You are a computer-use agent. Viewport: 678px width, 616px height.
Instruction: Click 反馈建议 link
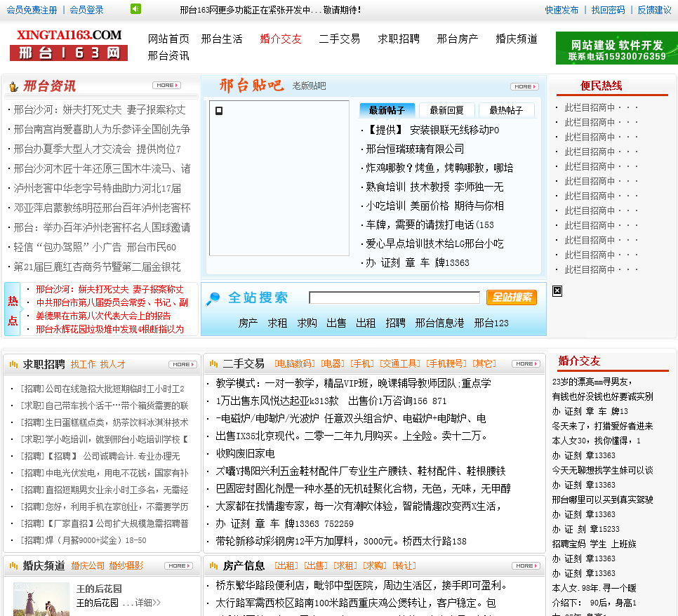pos(655,10)
